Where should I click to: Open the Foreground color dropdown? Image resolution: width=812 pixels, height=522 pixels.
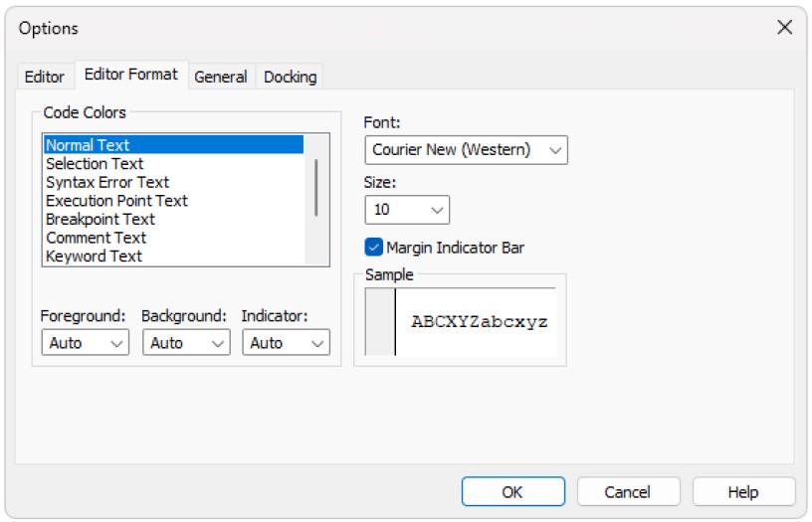tap(85, 343)
